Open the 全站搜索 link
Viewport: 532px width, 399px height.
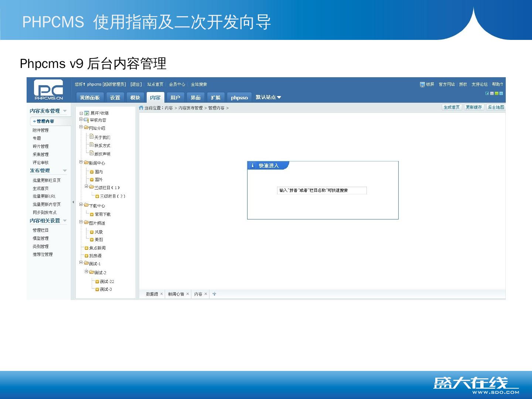(199, 85)
